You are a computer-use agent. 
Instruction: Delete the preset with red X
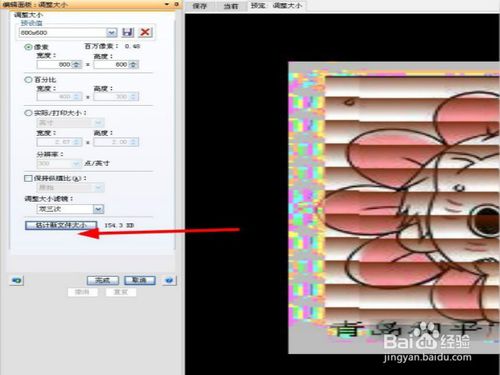[x=145, y=32]
